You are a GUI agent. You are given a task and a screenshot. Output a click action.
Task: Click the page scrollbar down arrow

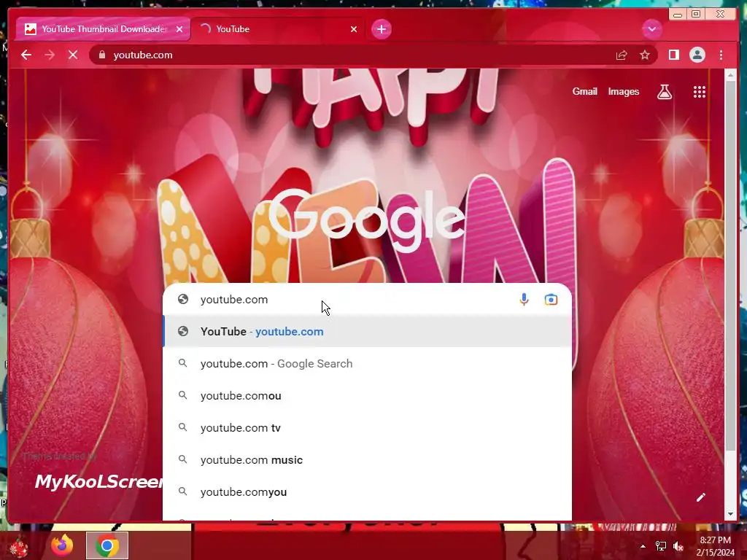pos(731,514)
